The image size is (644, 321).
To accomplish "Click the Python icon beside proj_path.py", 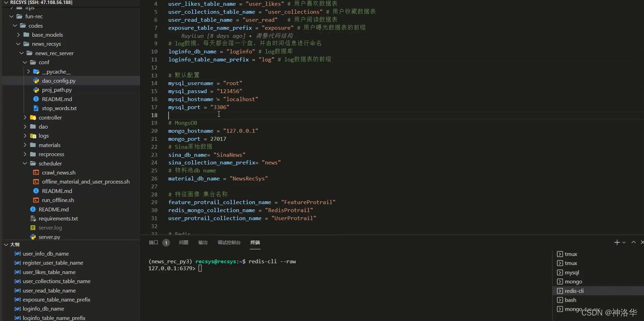I will 36,90.
